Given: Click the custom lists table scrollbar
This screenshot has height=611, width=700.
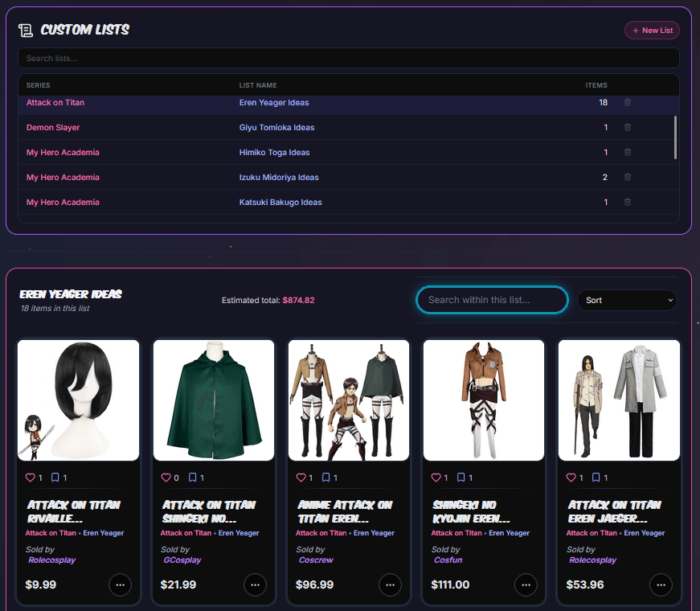Looking at the screenshot, I should [675, 137].
